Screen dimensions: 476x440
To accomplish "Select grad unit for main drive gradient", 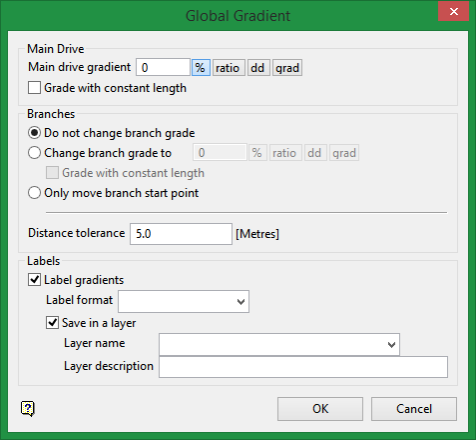I will tap(287, 68).
